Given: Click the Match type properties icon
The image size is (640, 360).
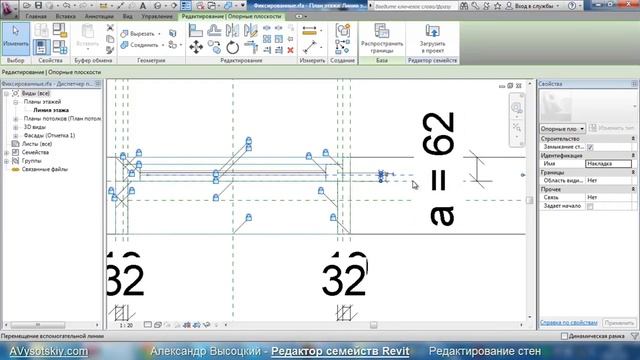Looking at the screenshot, I should point(110,50).
